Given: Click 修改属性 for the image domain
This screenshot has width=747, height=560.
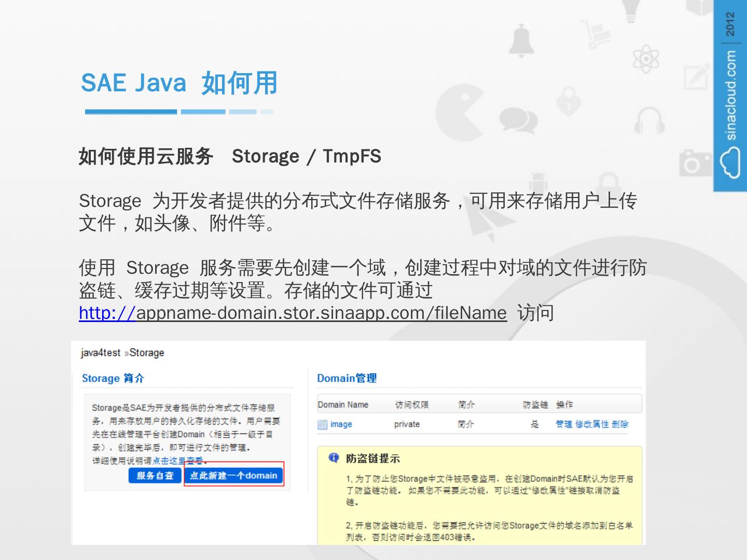Looking at the screenshot, I should click(x=592, y=424).
